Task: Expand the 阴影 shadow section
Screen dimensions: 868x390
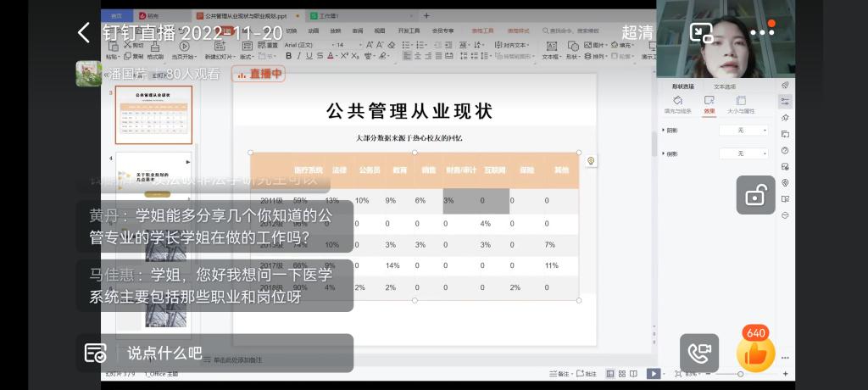Action: [670, 131]
